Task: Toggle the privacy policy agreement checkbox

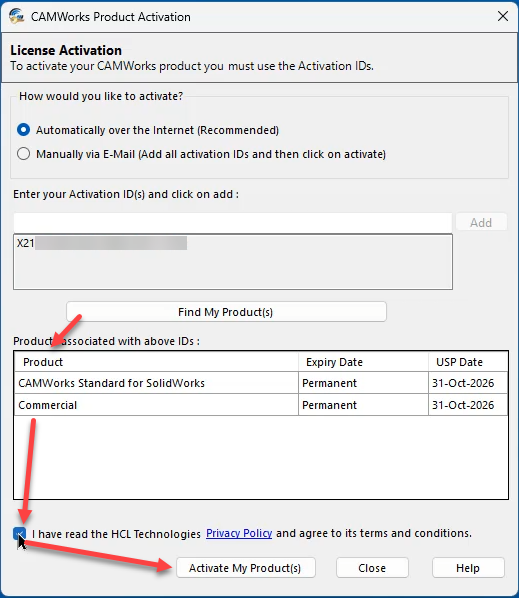Action: (19, 534)
